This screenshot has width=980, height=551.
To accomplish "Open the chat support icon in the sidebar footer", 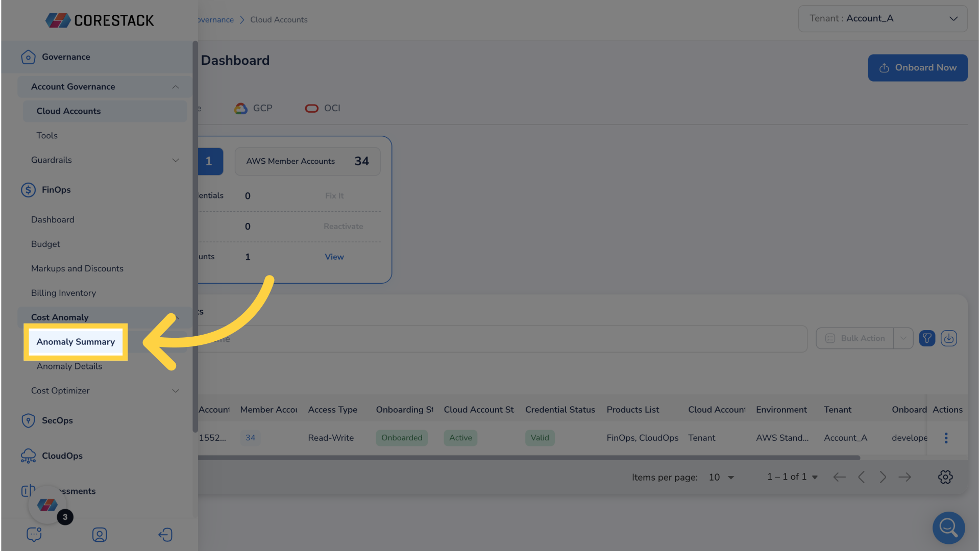I will 34,534.
